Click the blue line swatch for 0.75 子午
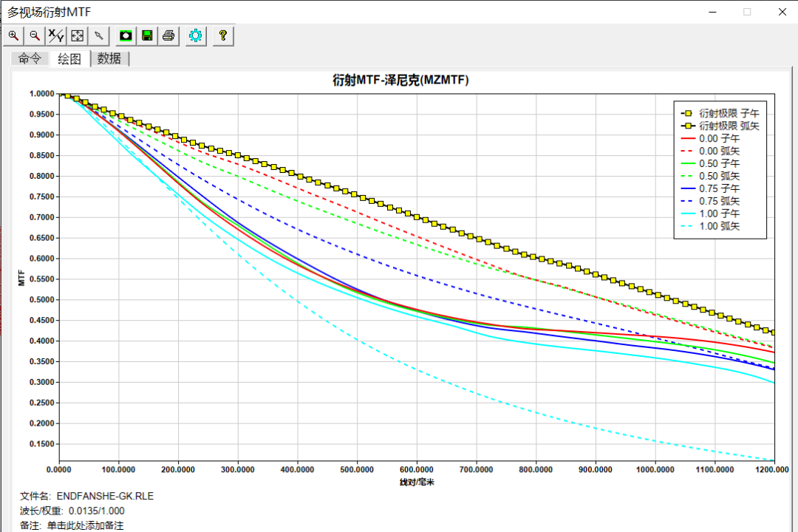 pyautogui.click(x=688, y=188)
